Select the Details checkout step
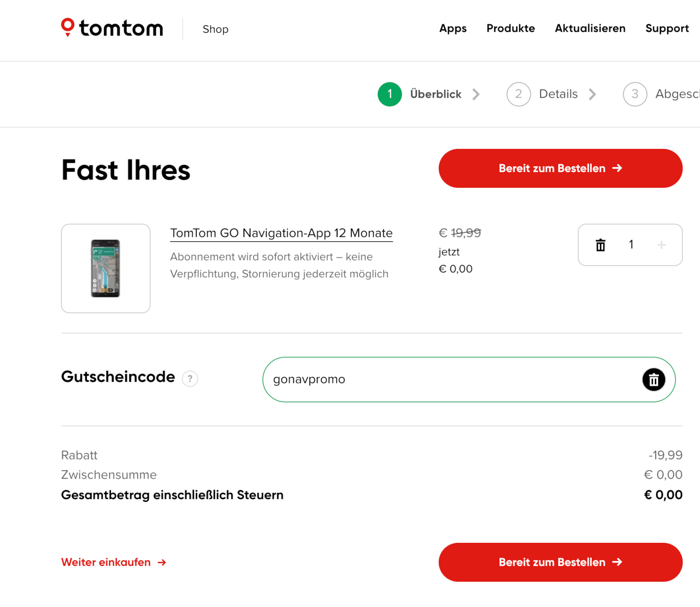The image size is (700, 607). (x=558, y=94)
